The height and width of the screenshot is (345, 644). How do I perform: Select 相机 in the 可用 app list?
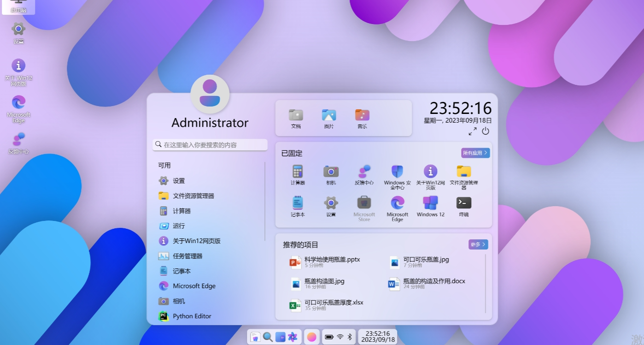[x=210, y=301]
